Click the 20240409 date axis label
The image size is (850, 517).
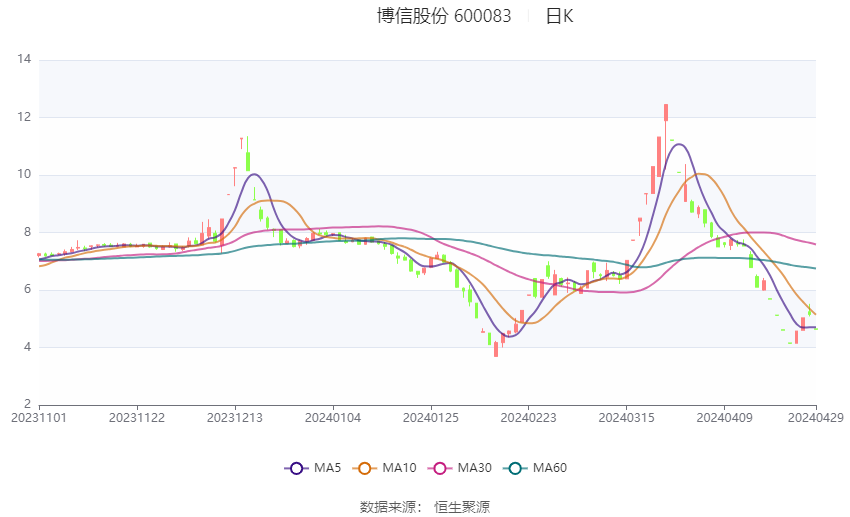tap(725, 418)
